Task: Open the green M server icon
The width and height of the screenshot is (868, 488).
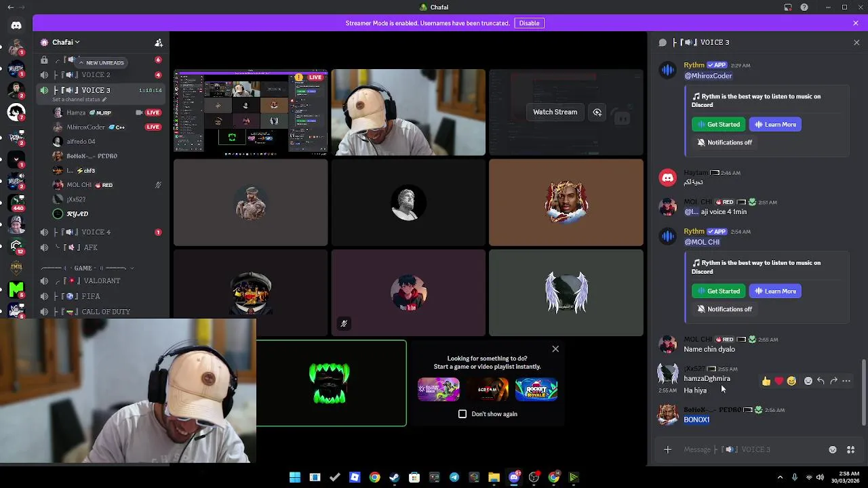Action: [x=16, y=289]
